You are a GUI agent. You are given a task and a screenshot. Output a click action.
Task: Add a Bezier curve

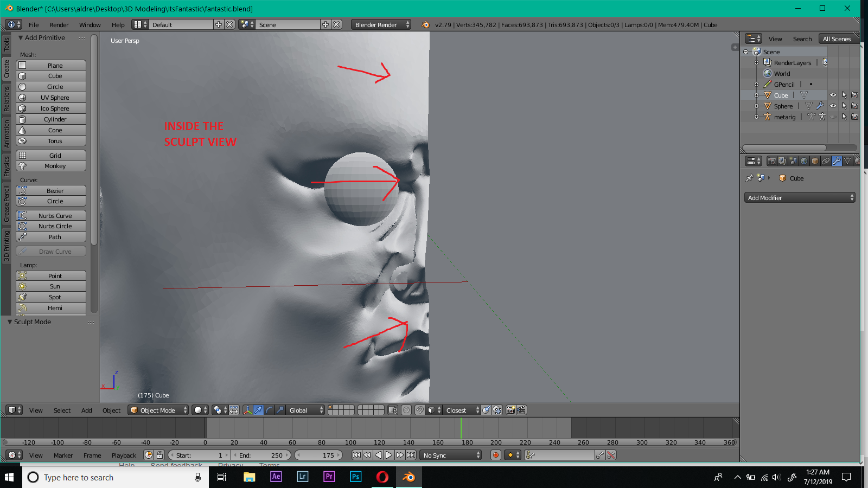(52, 191)
